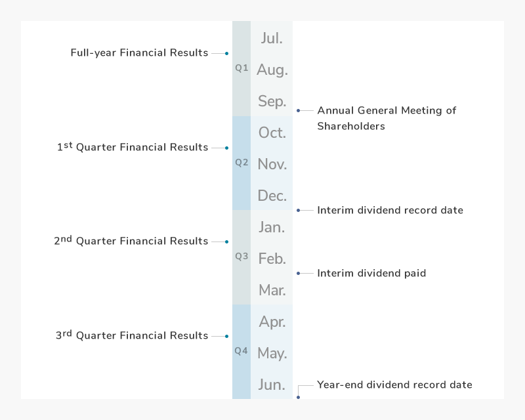The width and height of the screenshot is (525, 420).
Task: Click Year-end dividend record date text
Action: pyautogui.click(x=395, y=385)
